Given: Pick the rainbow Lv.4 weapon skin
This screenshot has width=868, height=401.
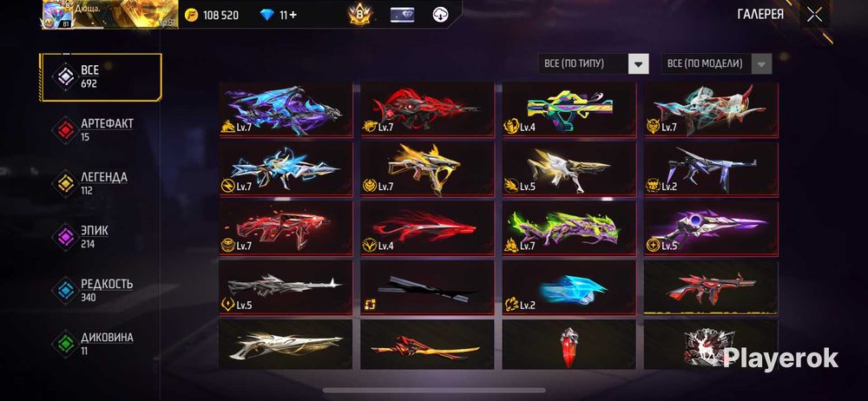Looking at the screenshot, I should 569,109.
